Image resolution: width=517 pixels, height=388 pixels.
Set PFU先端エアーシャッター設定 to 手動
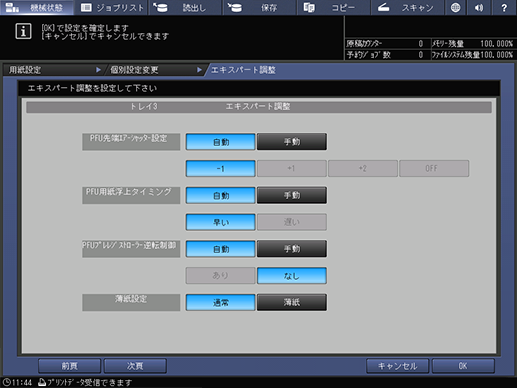pyautogui.click(x=292, y=142)
